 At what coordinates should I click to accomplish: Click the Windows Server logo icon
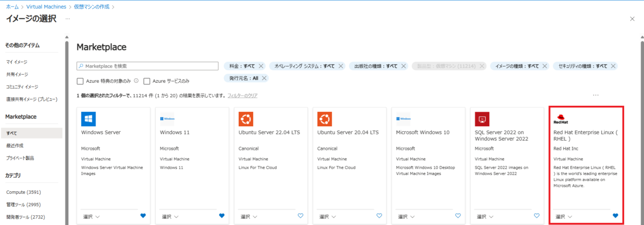tap(88, 119)
